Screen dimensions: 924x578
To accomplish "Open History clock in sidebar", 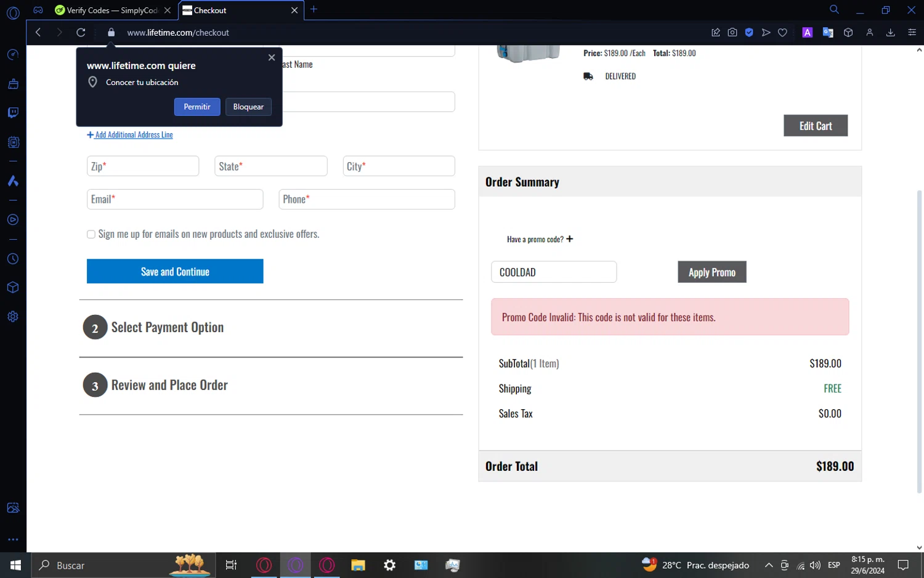I will point(13,259).
